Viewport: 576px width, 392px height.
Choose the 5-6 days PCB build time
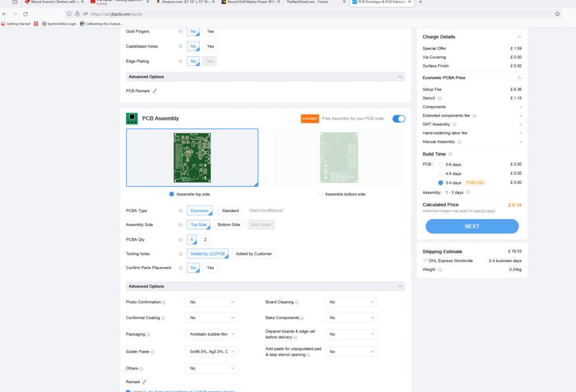pos(440,164)
